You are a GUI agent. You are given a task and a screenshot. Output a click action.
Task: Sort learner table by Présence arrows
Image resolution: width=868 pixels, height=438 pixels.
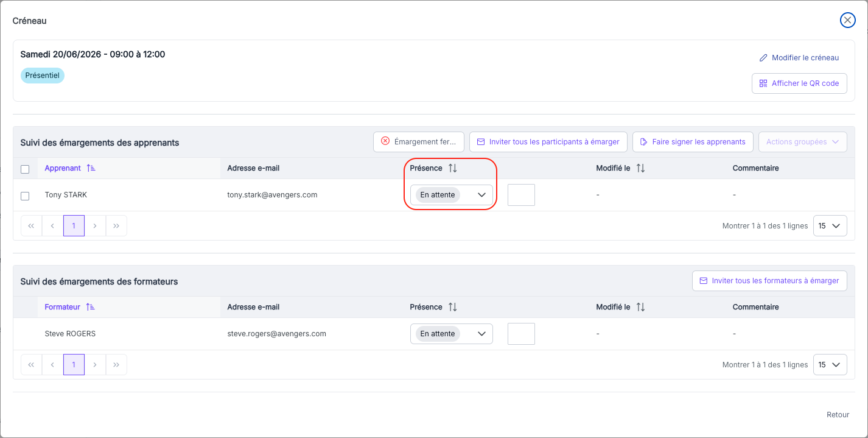tap(452, 168)
